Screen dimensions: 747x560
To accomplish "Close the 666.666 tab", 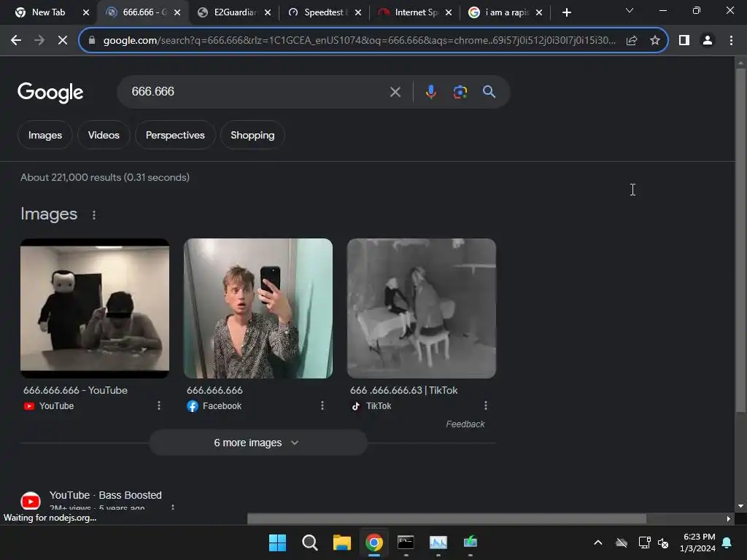I will coord(177,12).
